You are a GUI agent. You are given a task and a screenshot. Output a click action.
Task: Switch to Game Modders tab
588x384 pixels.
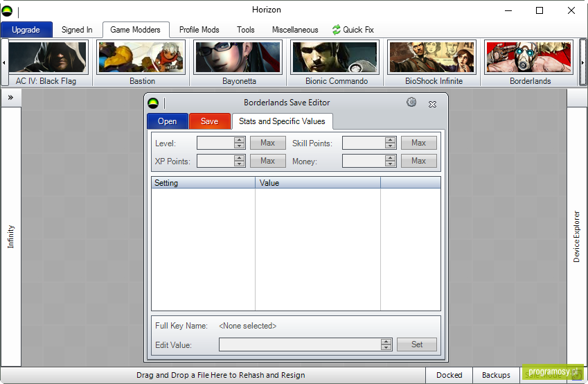[x=135, y=30]
